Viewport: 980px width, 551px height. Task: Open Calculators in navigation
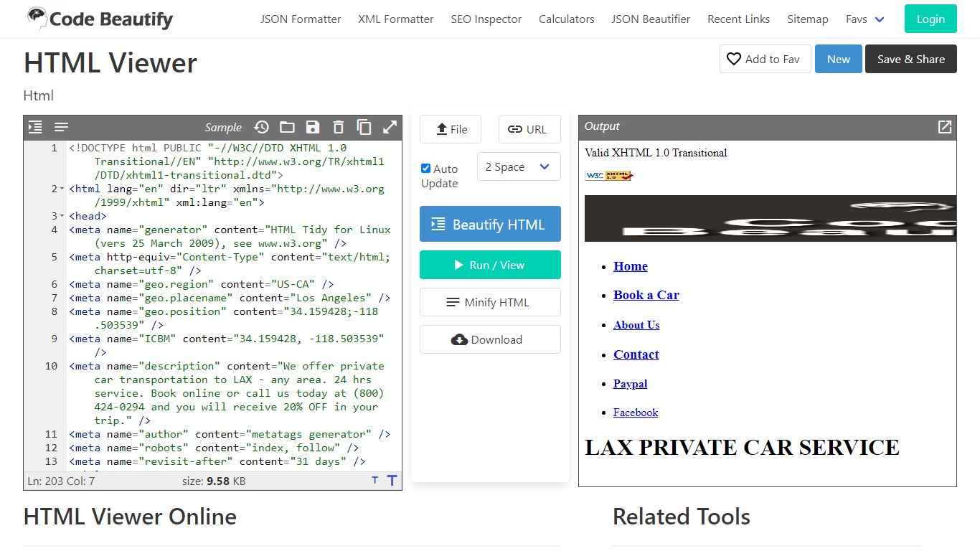coord(567,19)
